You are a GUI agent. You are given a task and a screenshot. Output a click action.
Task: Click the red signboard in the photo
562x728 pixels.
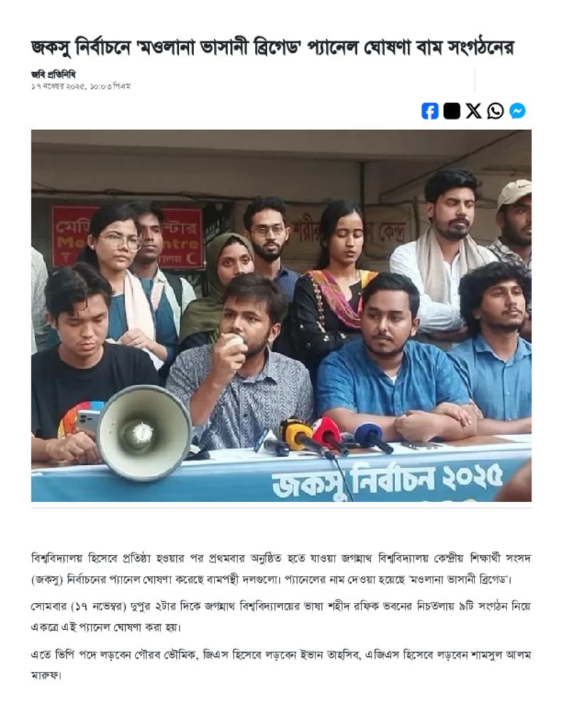(x=127, y=237)
